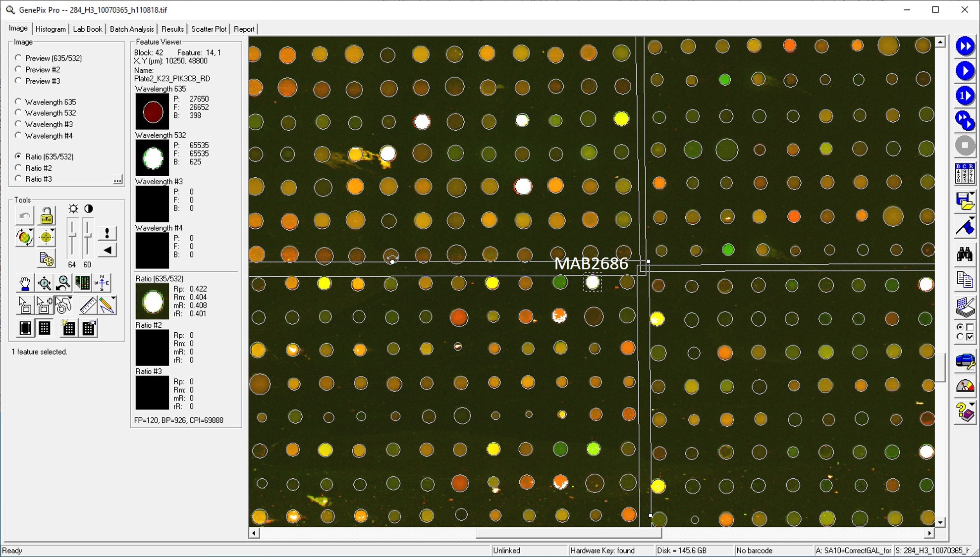Open the save/open file dropdown
The width and height of the screenshot is (980, 557).
tap(972, 194)
